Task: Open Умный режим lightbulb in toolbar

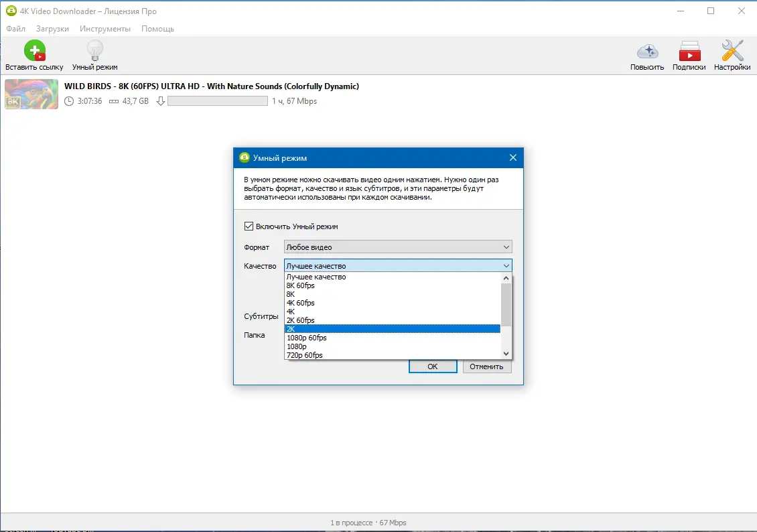Action: point(94,51)
